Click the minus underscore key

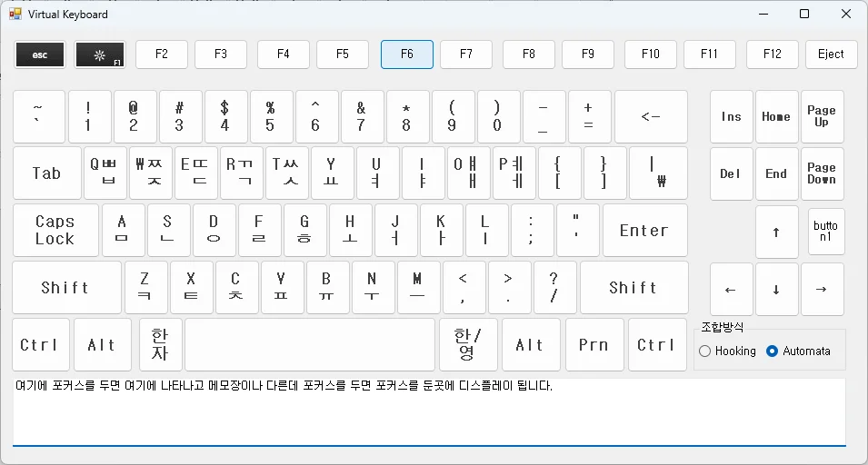click(544, 116)
